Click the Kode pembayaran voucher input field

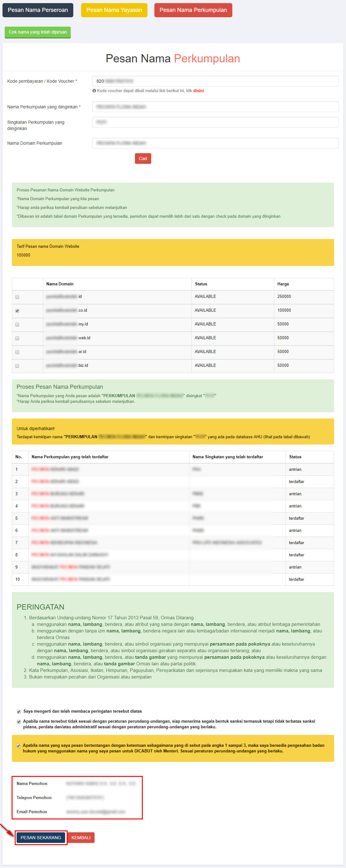tap(215, 81)
